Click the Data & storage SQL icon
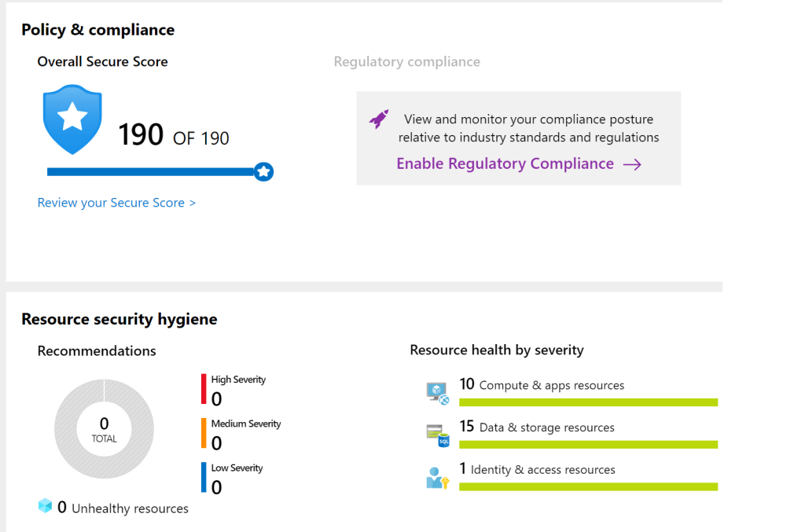The width and height of the screenshot is (805, 532). (x=437, y=435)
